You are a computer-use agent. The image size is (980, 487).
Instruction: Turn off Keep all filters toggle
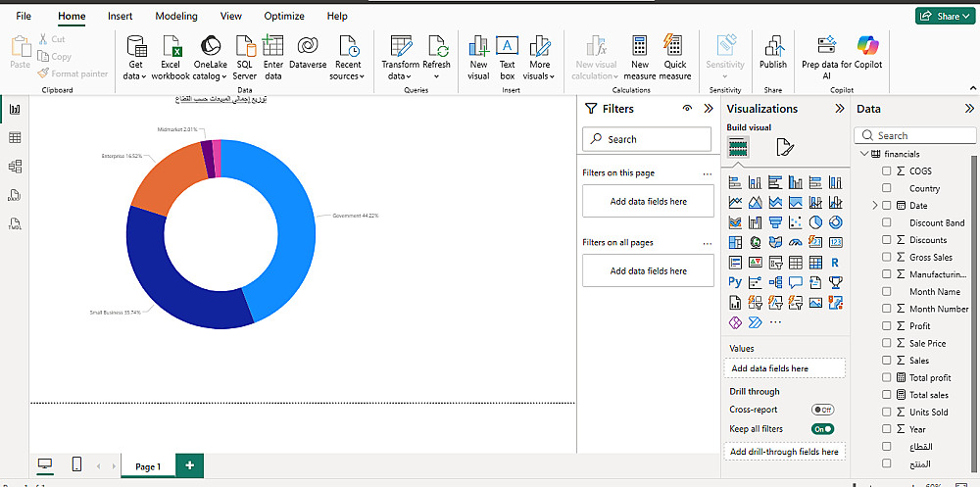coord(822,429)
